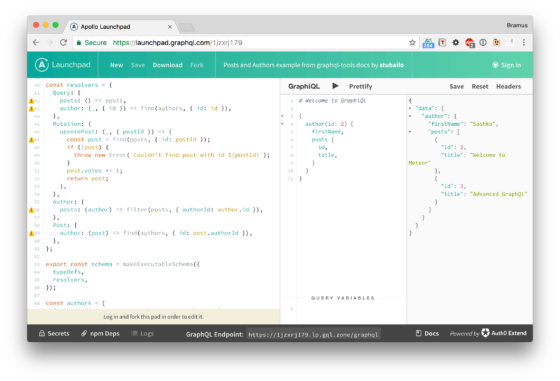This screenshot has width=560, height=381.
Task: Download the pad
Action: 168,65
